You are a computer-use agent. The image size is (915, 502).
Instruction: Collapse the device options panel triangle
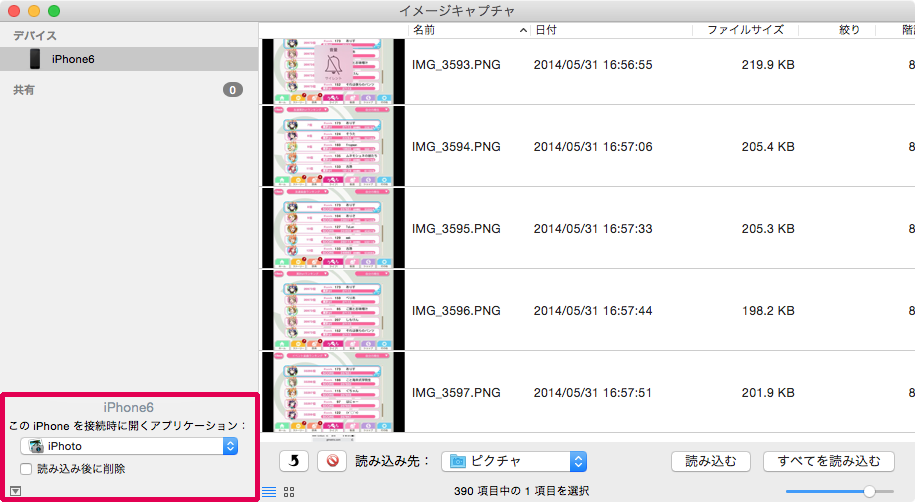point(16,491)
